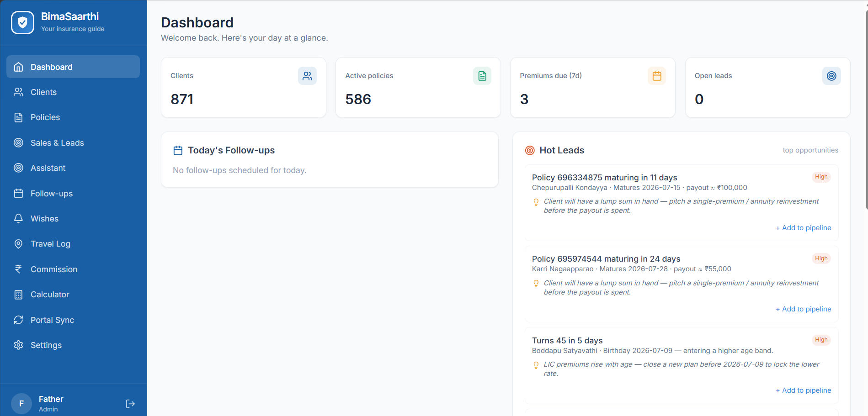Open the Travel Log page

pyautogui.click(x=73, y=244)
